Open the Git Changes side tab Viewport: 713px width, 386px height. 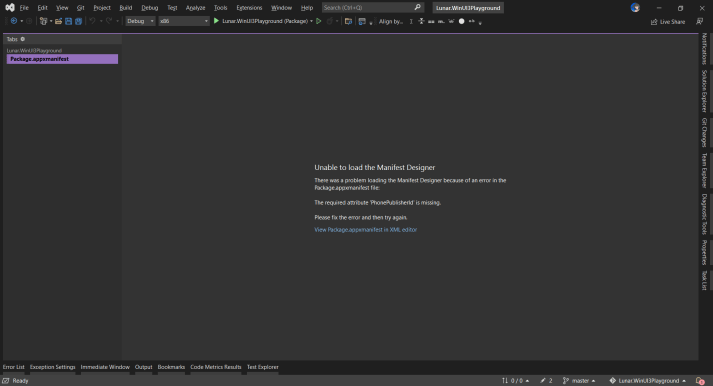(704, 132)
